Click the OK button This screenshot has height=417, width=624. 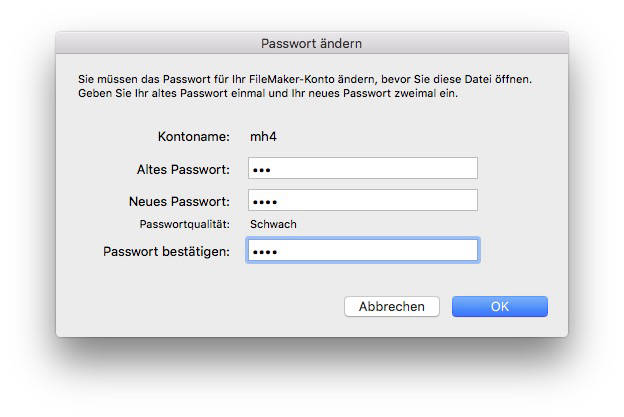[x=499, y=307]
